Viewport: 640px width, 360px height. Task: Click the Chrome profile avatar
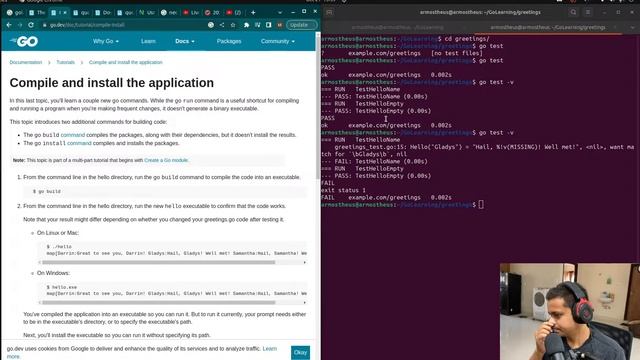(280, 25)
